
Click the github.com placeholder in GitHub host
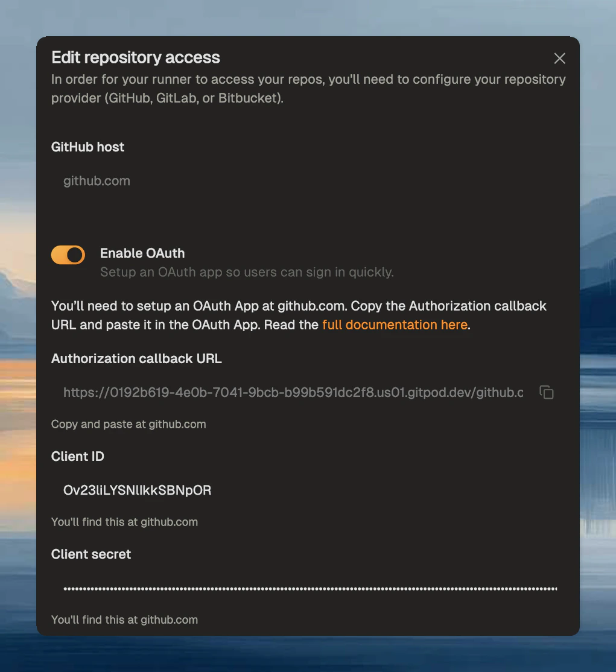tap(97, 180)
